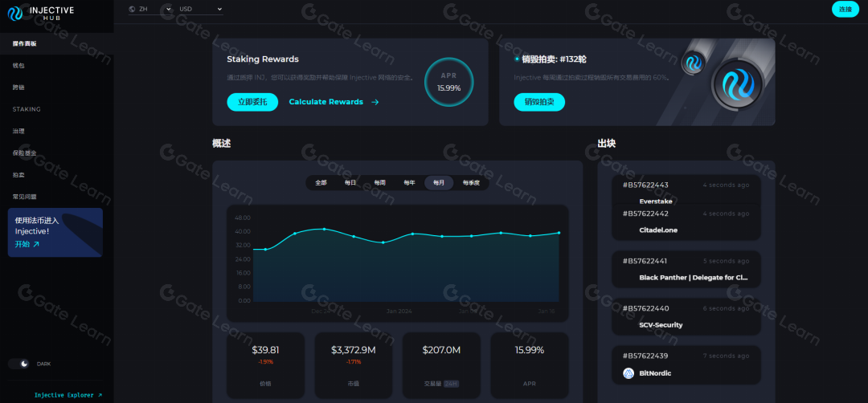Click the BitNordic validator avatar
Screen dimensions: 868x403
point(628,373)
